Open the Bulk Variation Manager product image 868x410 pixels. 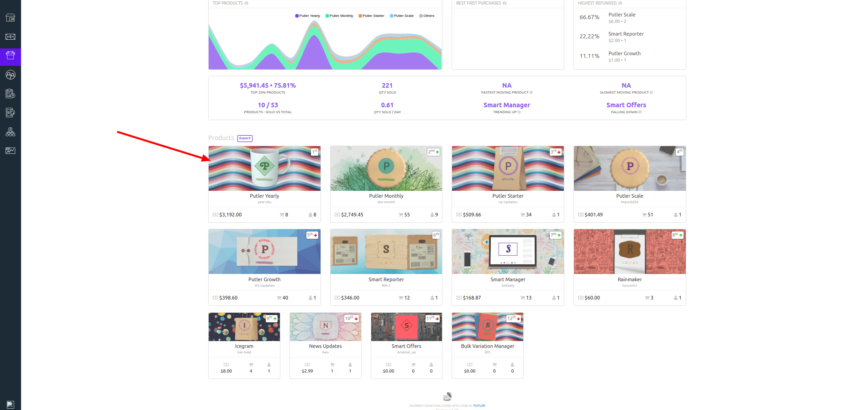click(488, 327)
